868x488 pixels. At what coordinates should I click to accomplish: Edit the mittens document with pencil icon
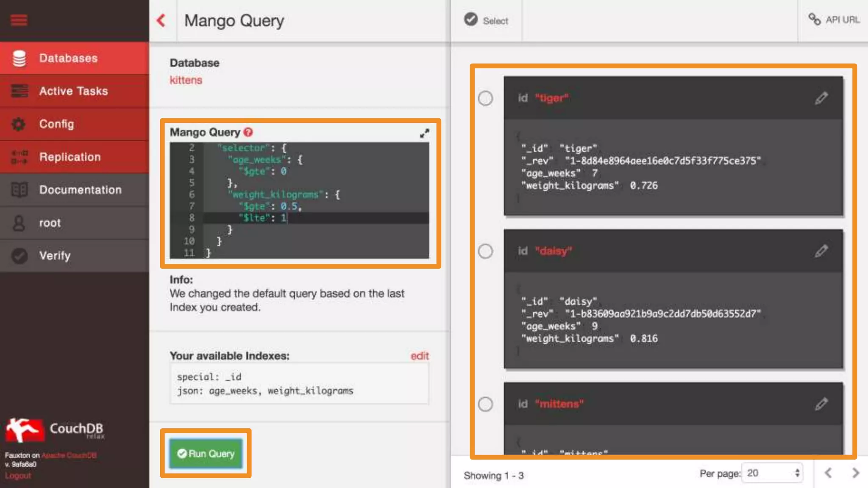click(821, 404)
